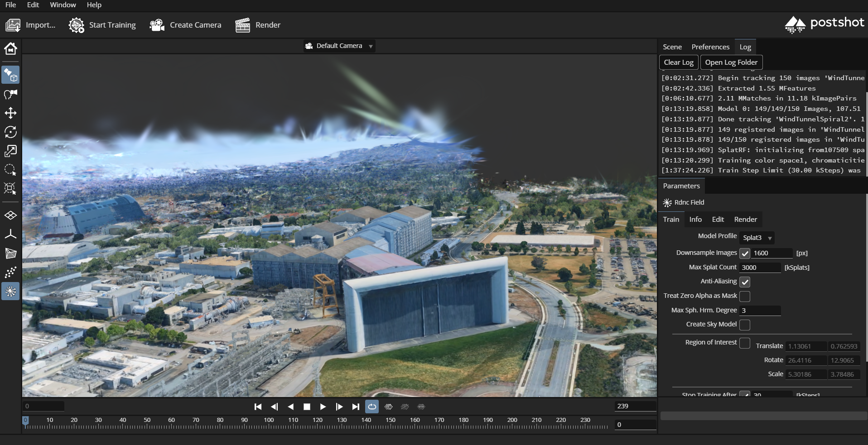The width and height of the screenshot is (868, 445).
Task: Switch to the Scene tab
Action: click(x=672, y=47)
